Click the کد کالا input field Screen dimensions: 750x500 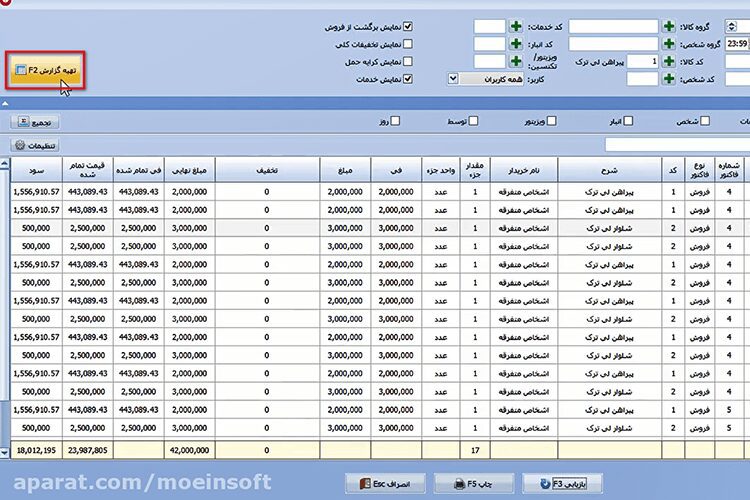642,61
